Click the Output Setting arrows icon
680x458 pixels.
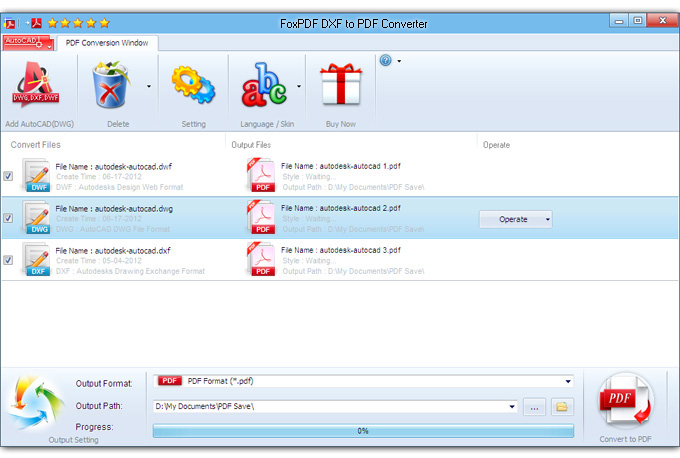[36, 403]
